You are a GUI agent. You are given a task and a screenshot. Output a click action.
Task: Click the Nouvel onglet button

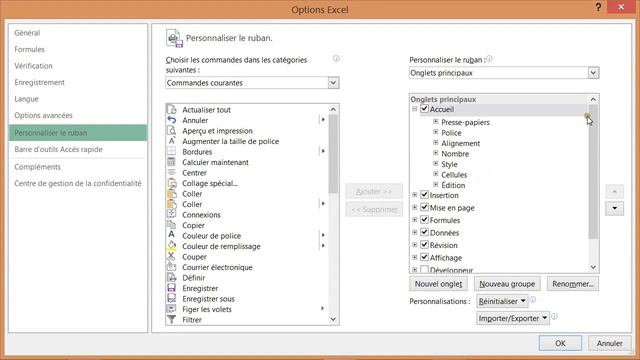(438, 284)
